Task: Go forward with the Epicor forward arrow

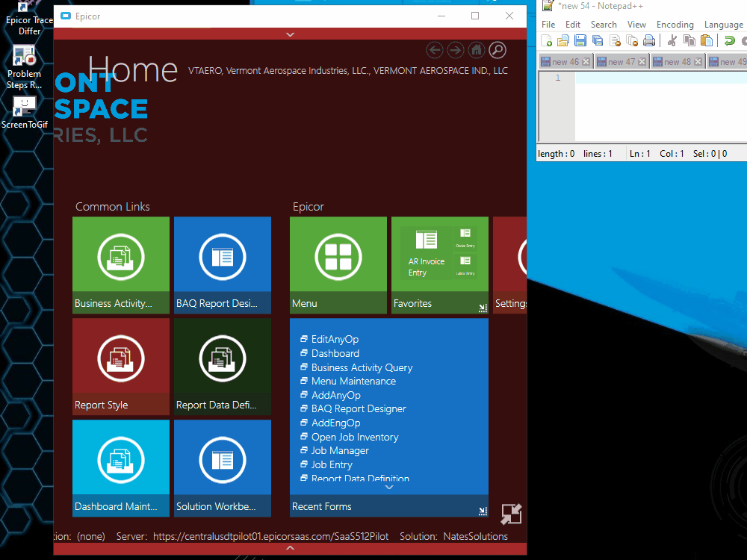Action: pyautogui.click(x=456, y=50)
